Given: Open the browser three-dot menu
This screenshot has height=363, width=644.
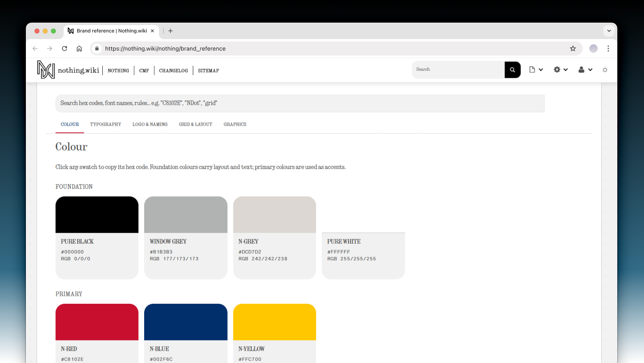Looking at the screenshot, I should coord(608,49).
